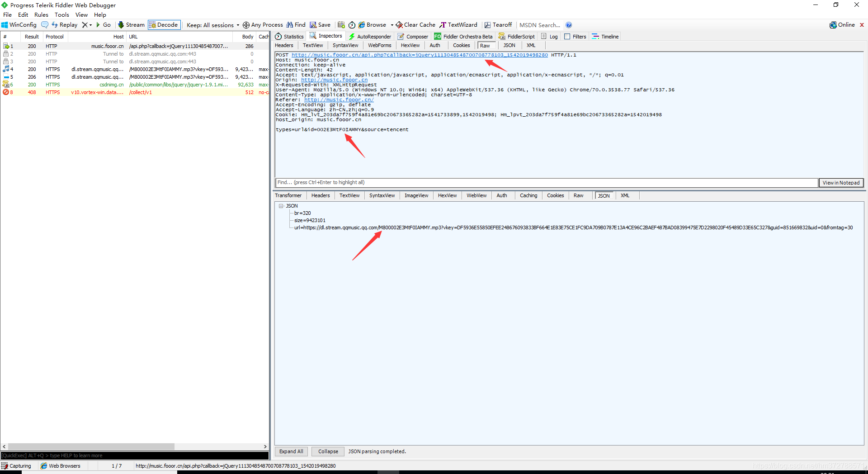The height and width of the screenshot is (474, 868).
Task: Open the Composer tab
Action: pyautogui.click(x=413, y=37)
